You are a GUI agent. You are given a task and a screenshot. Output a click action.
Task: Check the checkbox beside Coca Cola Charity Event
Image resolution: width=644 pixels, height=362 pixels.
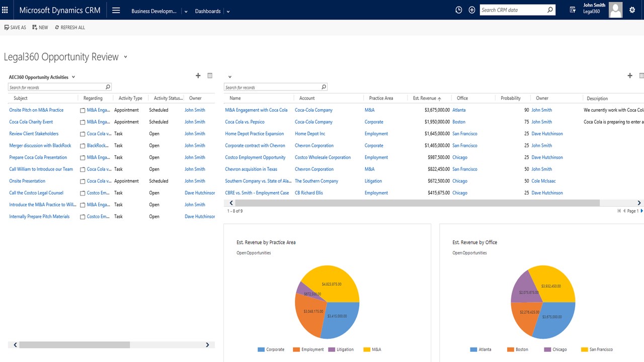tap(82, 122)
